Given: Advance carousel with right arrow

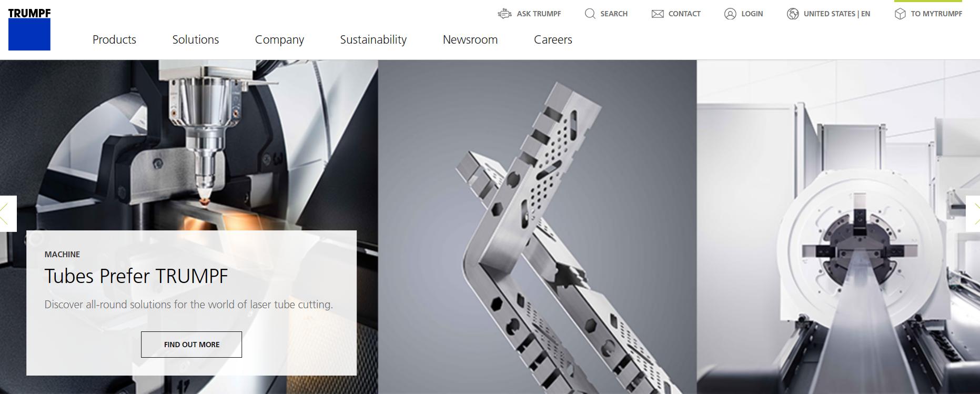Looking at the screenshot, I should [x=973, y=214].
